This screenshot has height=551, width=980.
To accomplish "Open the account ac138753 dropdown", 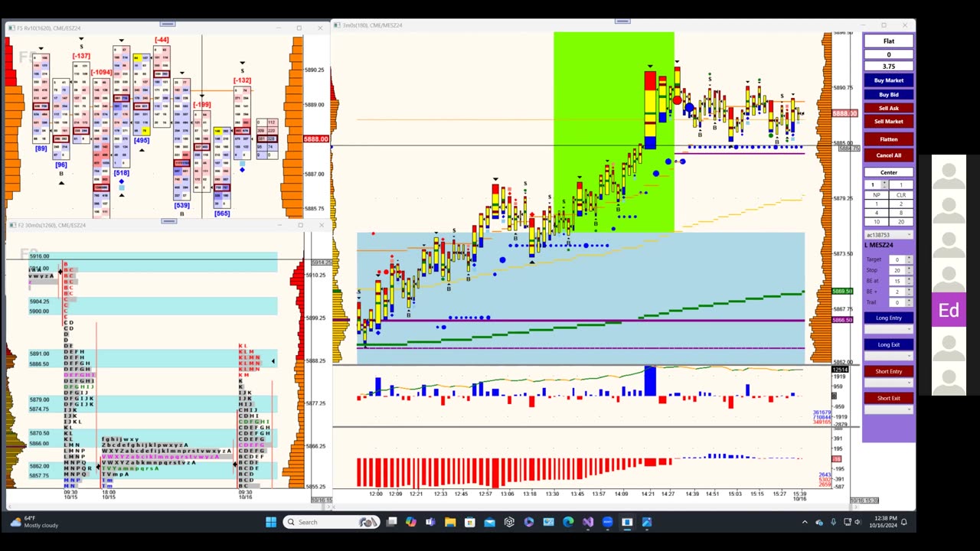I will point(888,234).
